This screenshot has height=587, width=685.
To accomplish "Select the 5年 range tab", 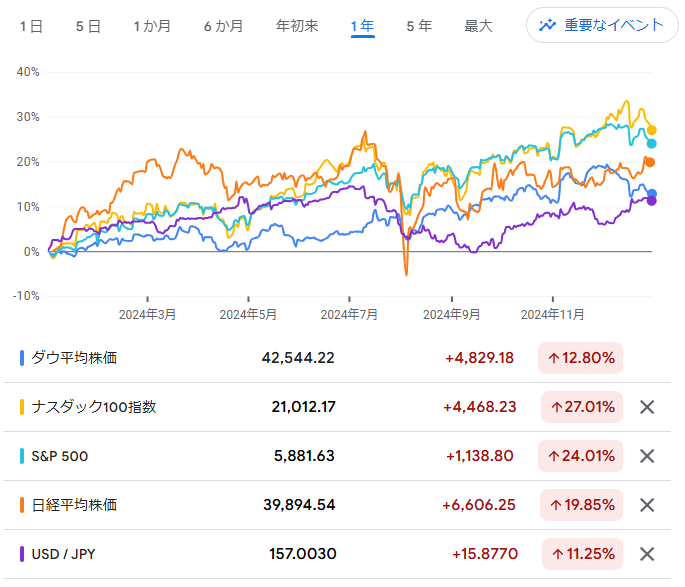I will [419, 26].
